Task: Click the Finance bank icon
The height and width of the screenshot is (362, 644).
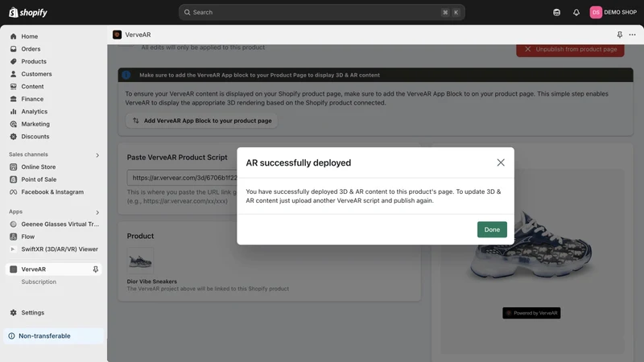Action: (14, 99)
